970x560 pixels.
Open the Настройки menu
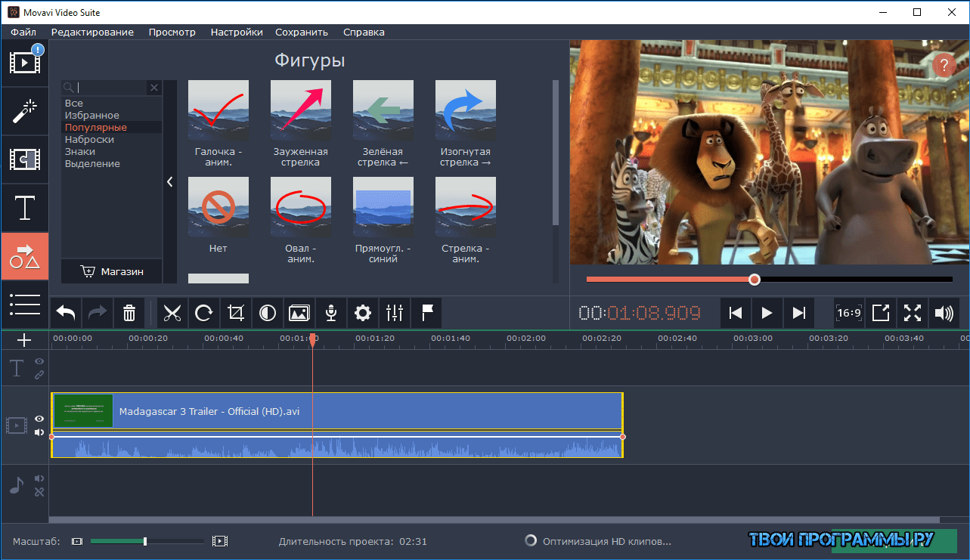pos(237,32)
